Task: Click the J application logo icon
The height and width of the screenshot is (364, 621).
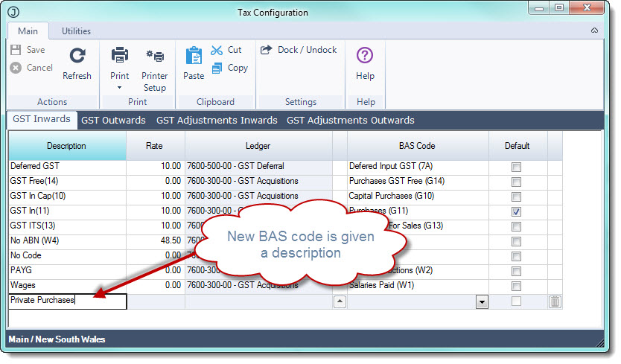Action: pos(13,12)
